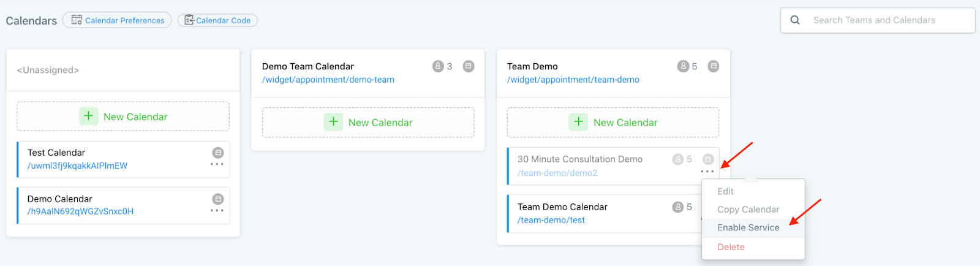Viewport: 980px width, 266px height.
Task: Open Calendar Preferences
Action: [x=117, y=20]
